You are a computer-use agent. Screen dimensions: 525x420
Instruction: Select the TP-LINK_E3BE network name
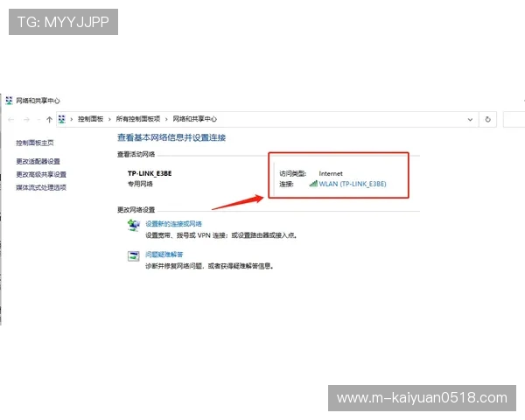[150, 173]
